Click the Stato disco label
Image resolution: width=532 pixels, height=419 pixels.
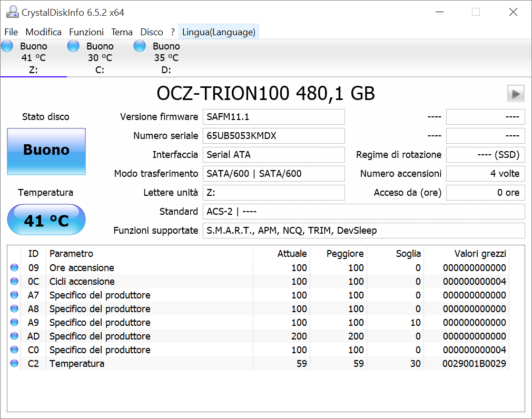click(46, 117)
